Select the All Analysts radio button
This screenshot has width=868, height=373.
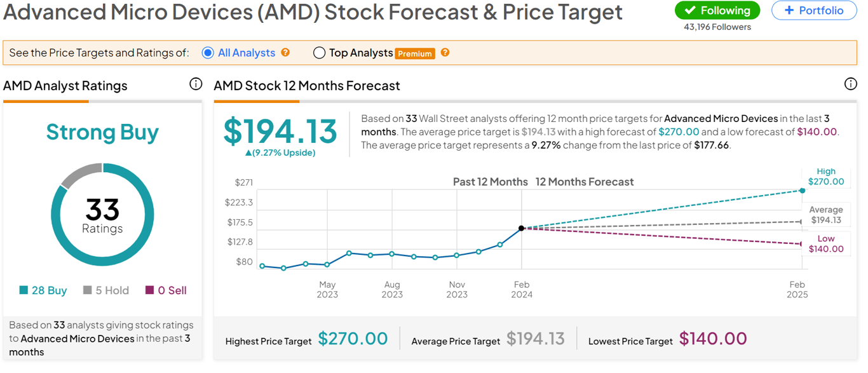click(208, 53)
